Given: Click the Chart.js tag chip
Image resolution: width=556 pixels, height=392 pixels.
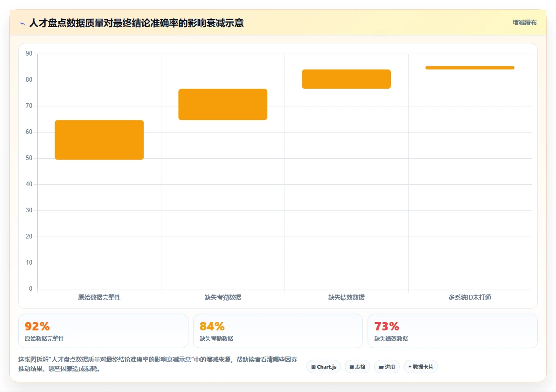Looking at the screenshot, I should point(324,367).
